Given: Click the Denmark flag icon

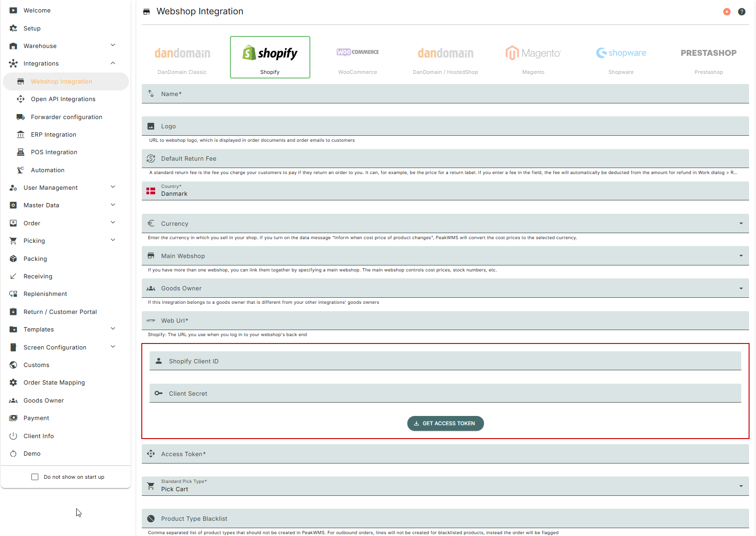Looking at the screenshot, I should (151, 191).
